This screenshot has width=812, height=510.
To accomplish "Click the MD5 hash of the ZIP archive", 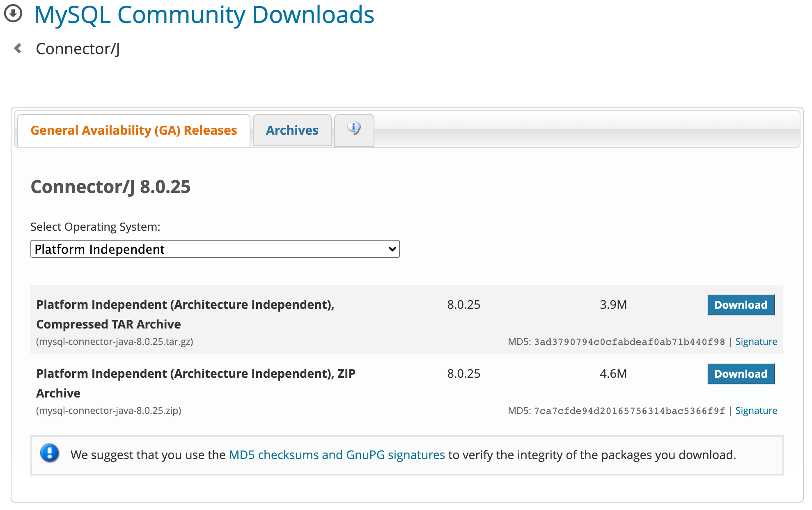I will click(x=629, y=411).
